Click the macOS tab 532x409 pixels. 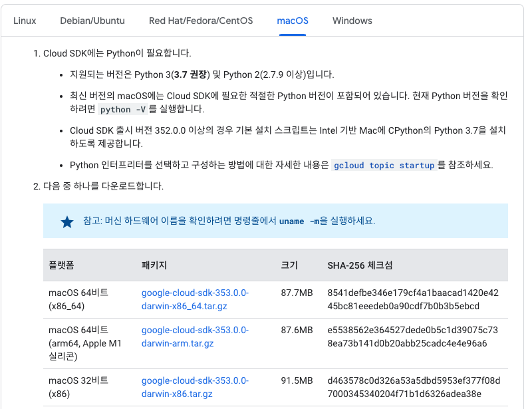[x=293, y=21]
